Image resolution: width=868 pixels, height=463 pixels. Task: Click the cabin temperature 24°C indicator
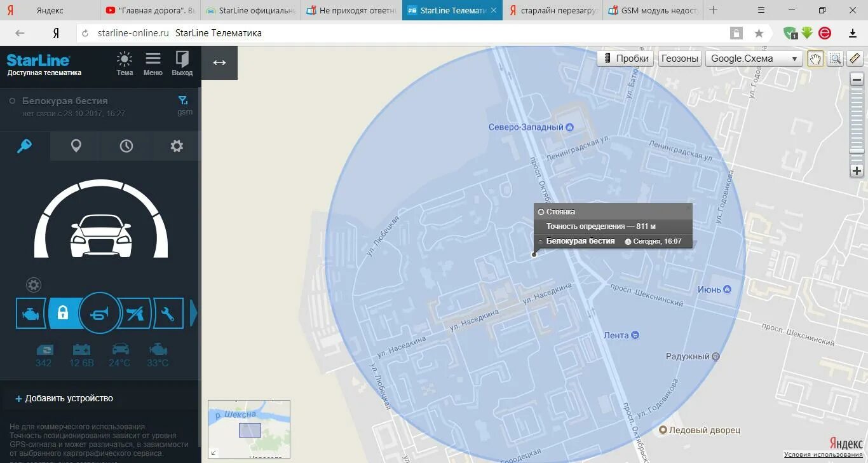pos(119,356)
